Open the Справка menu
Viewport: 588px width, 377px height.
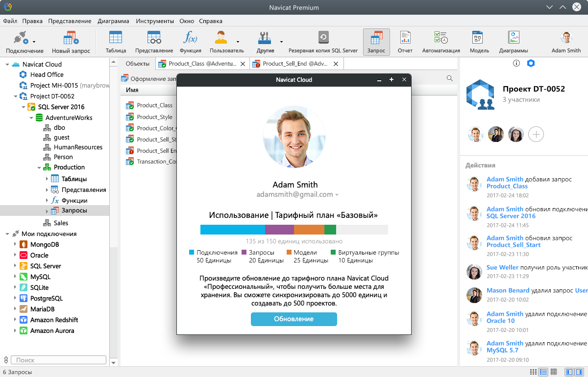tap(211, 21)
